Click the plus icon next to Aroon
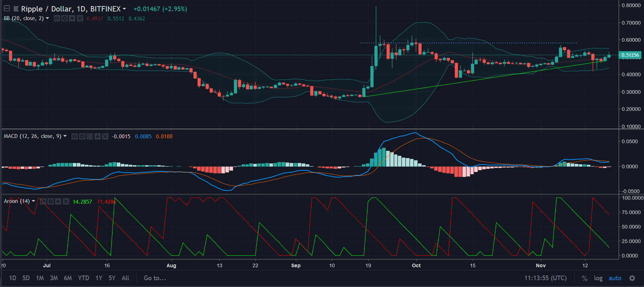The image size is (644, 287). click(x=58, y=202)
